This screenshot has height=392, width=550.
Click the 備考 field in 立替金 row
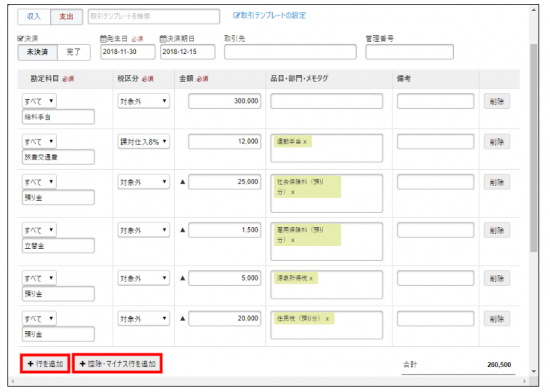point(435,230)
